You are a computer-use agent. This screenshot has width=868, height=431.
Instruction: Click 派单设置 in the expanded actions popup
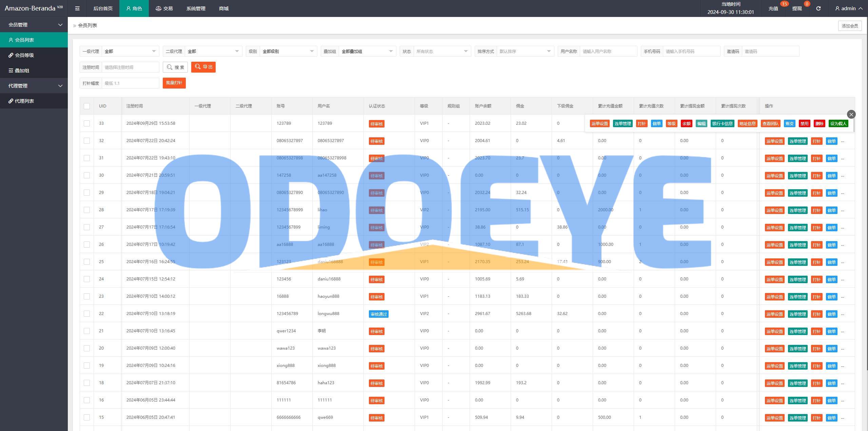(x=599, y=124)
